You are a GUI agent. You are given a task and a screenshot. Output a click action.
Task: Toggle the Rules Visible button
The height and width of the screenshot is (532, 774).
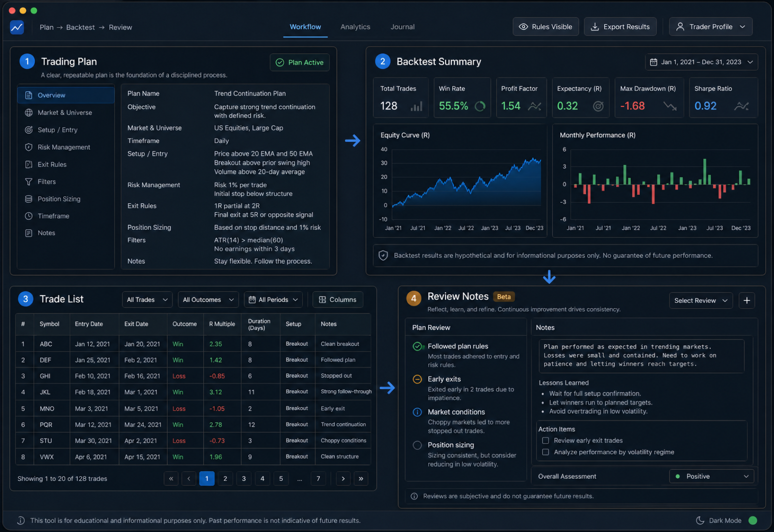(x=546, y=27)
